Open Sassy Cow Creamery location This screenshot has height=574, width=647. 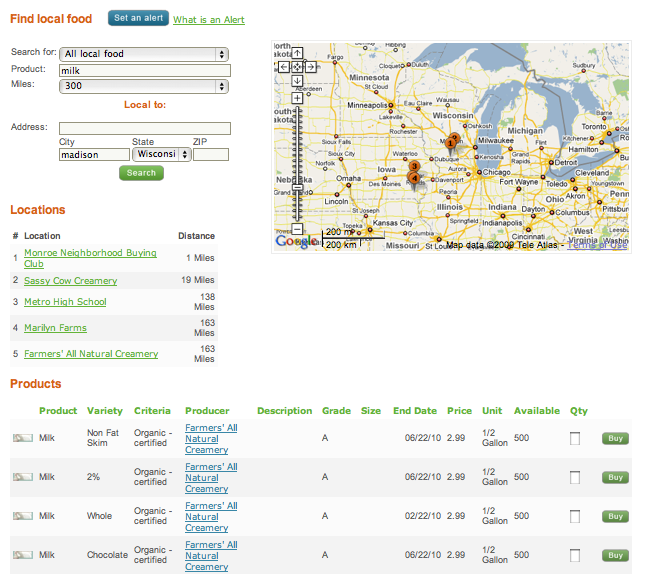[71, 281]
